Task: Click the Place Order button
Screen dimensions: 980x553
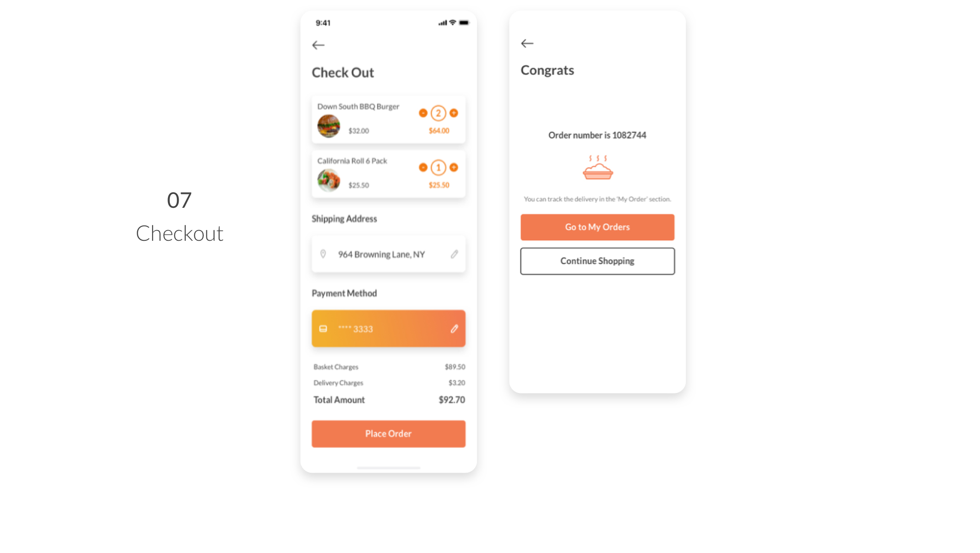Action: pyautogui.click(x=388, y=433)
